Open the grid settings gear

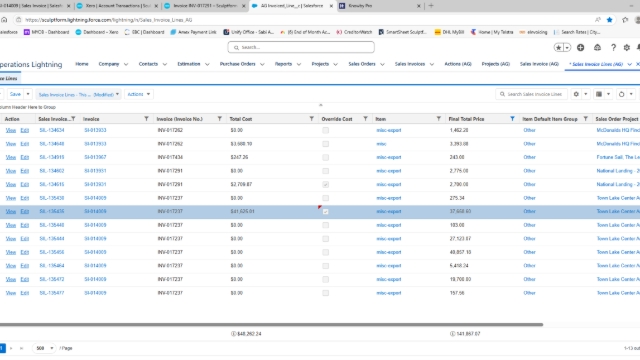pos(576,94)
